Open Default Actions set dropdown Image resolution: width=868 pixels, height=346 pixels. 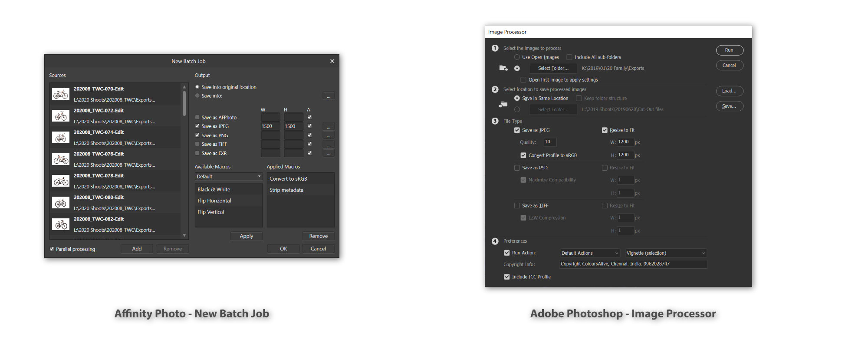[x=590, y=253]
